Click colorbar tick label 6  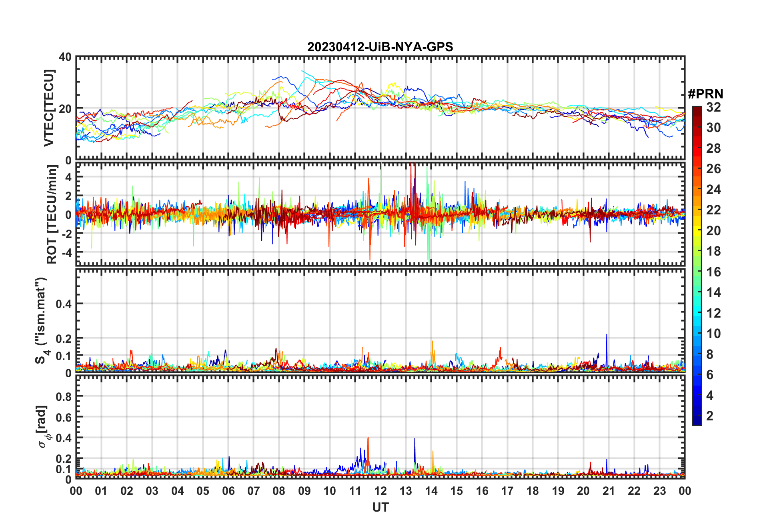coord(710,375)
